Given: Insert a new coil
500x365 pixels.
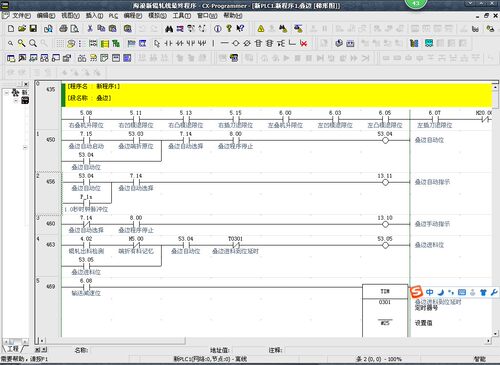Looking at the screenshot, I should (x=236, y=43).
